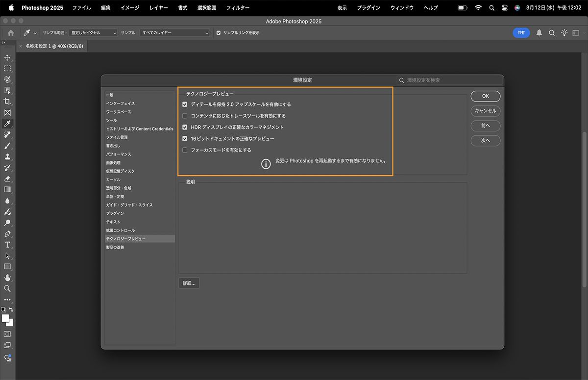Screen dimensions: 588x380
Task: Select the Eyedropper tool
Action: click(7, 124)
